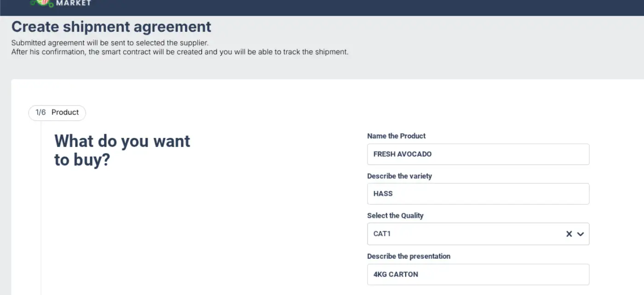Click the vertical step progress line
This screenshot has height=295, width=644.
tap(41, 207)
